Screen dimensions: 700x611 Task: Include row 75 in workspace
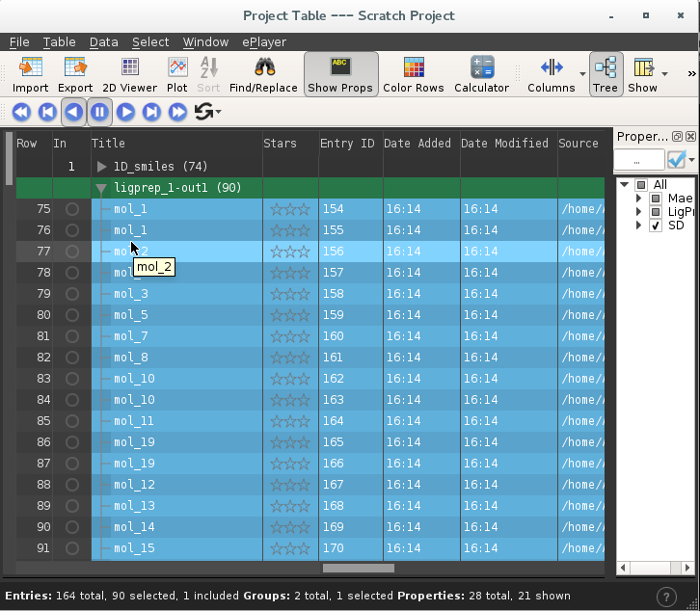(x=71, y=209)
